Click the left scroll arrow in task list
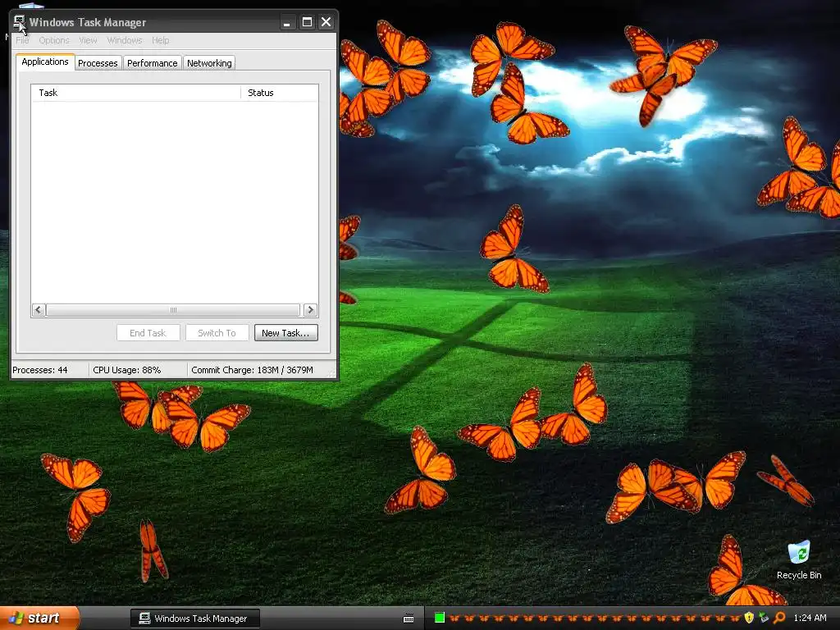Image resolution: width=840 pixels, height=630 pixels. 39,309
